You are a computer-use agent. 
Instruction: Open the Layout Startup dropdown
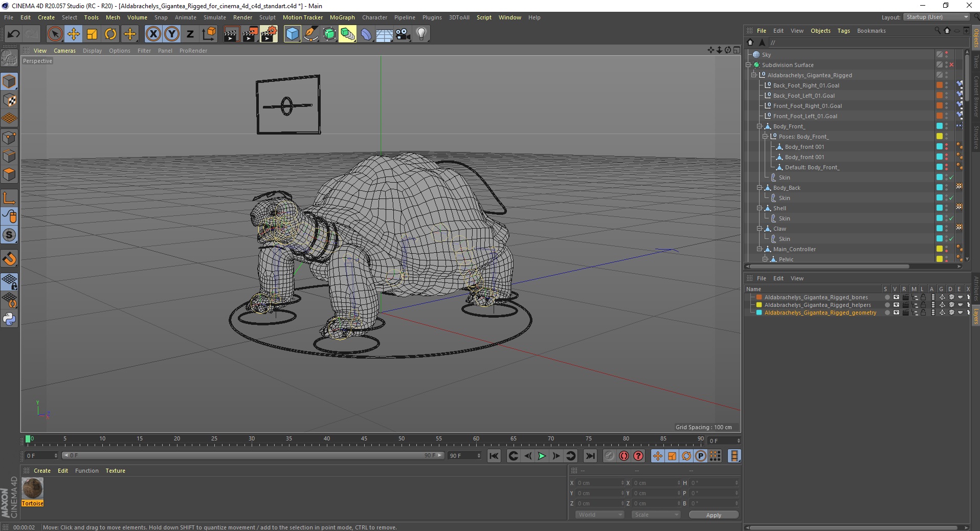coord(937,17)
